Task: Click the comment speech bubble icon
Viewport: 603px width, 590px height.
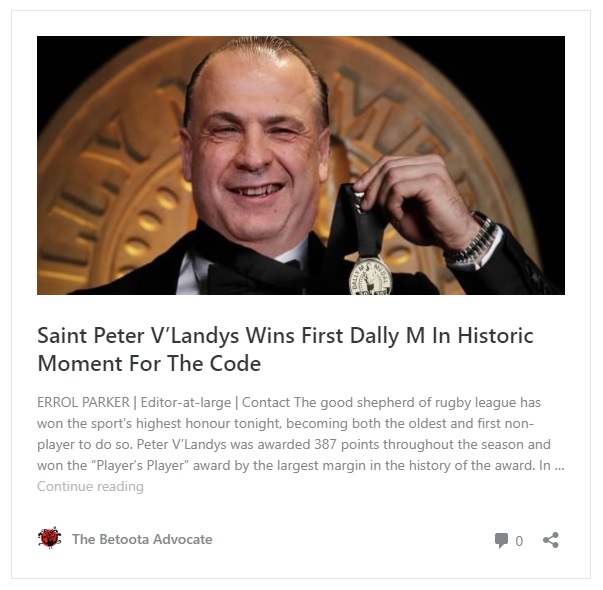Action: (x=501, y=540)
